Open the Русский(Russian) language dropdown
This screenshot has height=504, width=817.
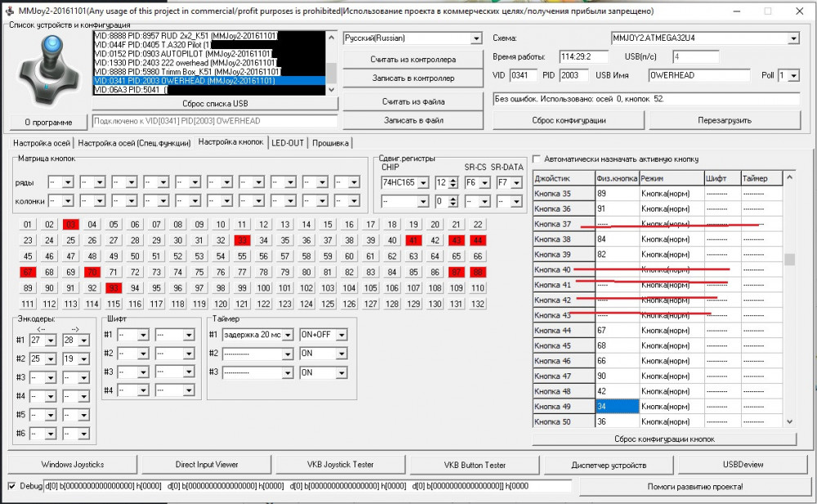(476, 38)
